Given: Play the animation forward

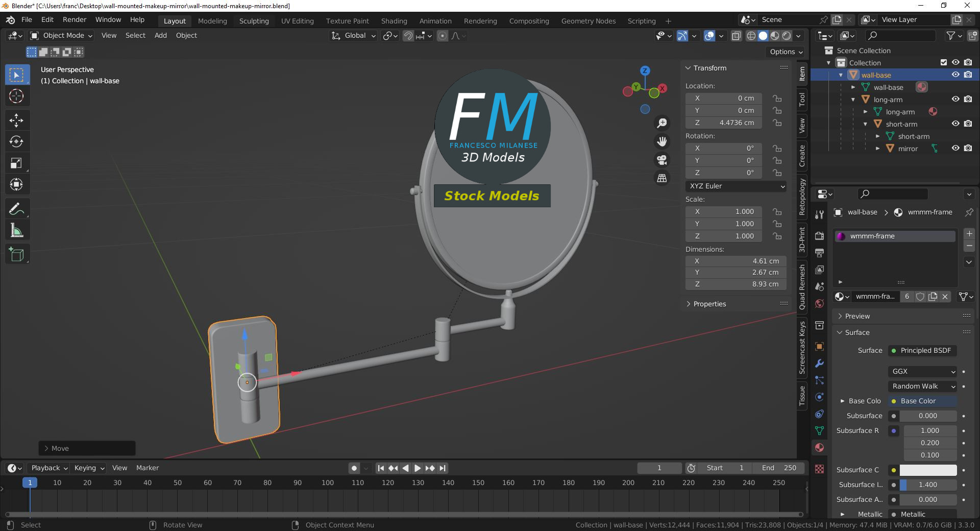Looking at the screenshot, I should (418, 468).
